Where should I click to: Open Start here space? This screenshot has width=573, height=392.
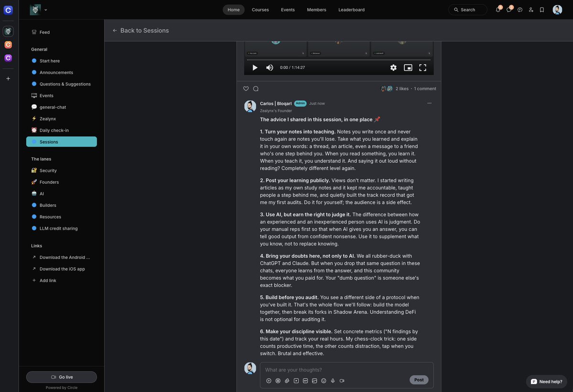pos(61,61)
